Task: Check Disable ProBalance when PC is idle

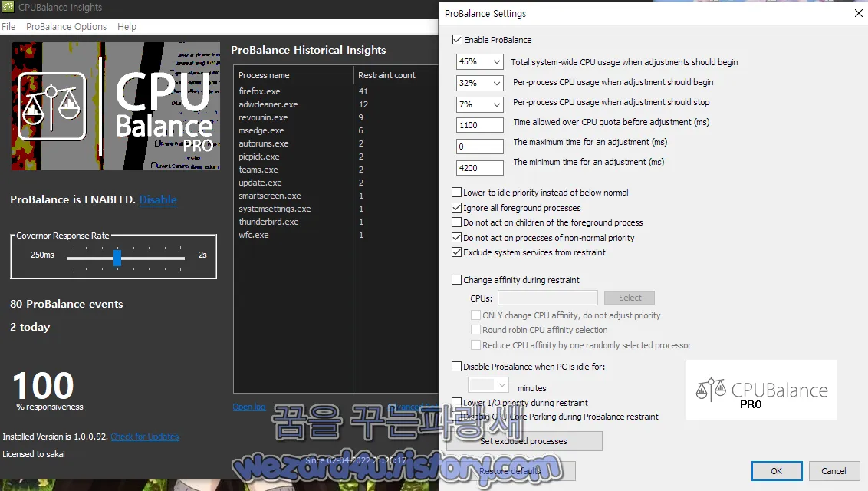Action: (457, 367)
